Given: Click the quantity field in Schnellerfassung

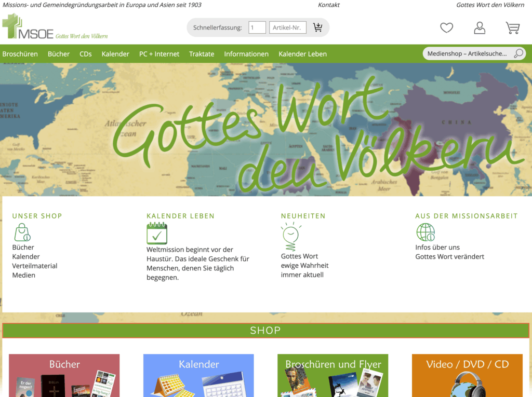Looking at the screenshot, I should pos(257,28).
